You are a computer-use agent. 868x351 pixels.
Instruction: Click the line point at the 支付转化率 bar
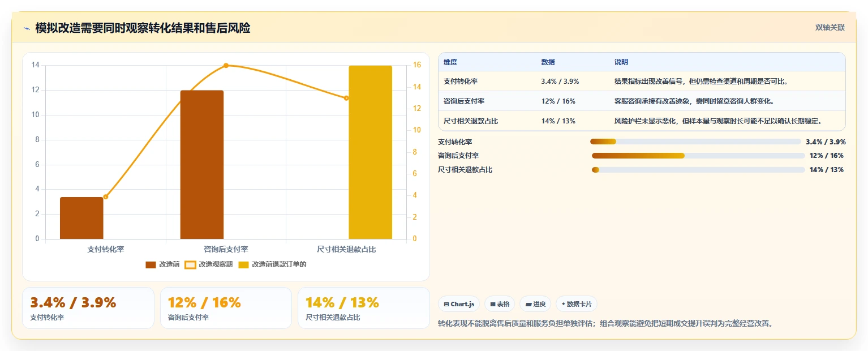106,197
